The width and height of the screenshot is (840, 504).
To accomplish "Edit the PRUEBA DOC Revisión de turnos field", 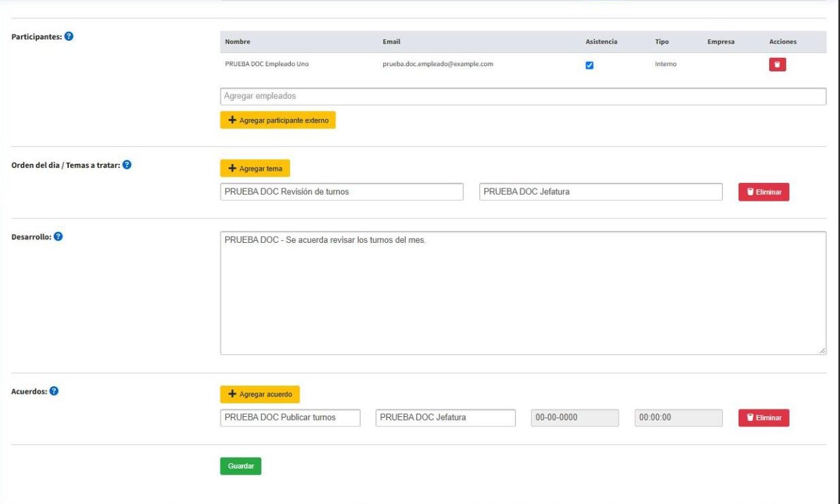I will [342, 192].
